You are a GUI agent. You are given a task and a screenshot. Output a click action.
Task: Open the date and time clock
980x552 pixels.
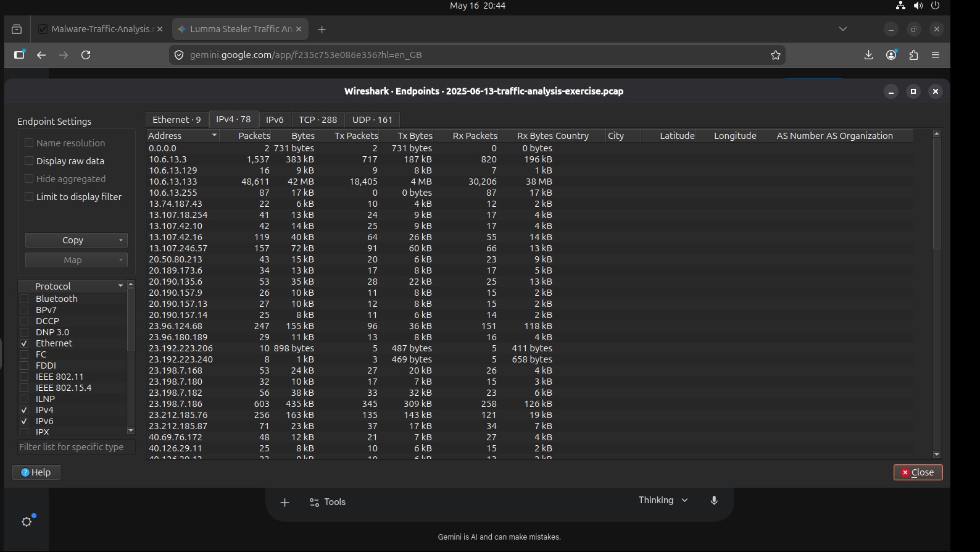478,6
